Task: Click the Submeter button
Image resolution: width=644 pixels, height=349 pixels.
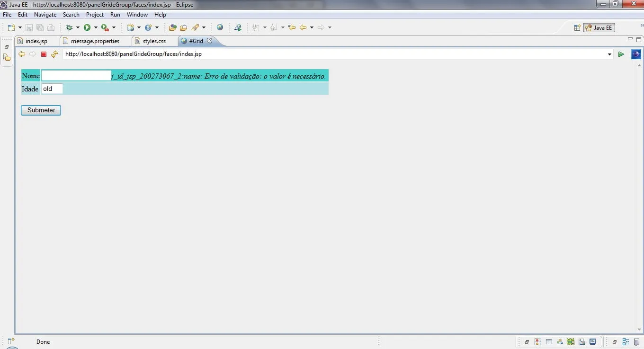Action: (x=41, y=110)
